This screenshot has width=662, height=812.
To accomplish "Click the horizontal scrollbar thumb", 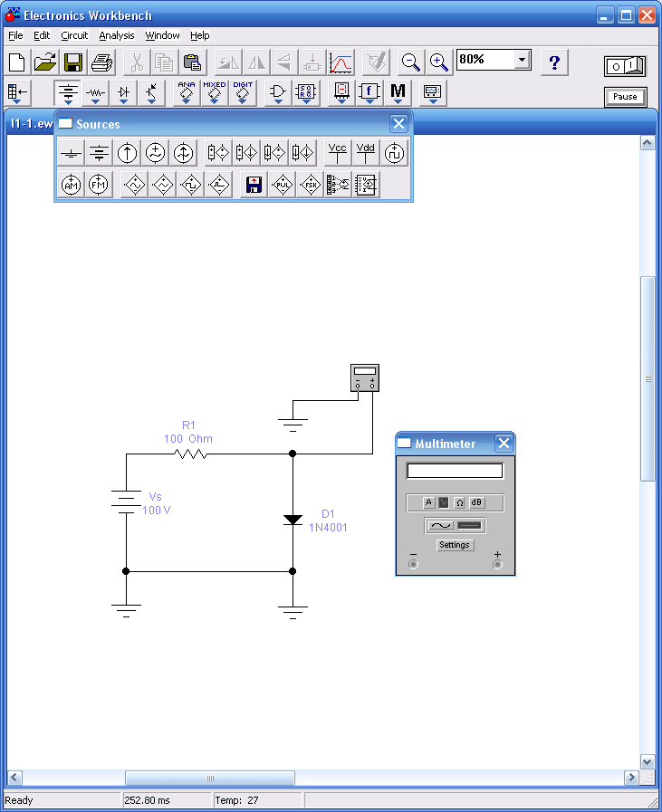I will [x=210, y=778].
